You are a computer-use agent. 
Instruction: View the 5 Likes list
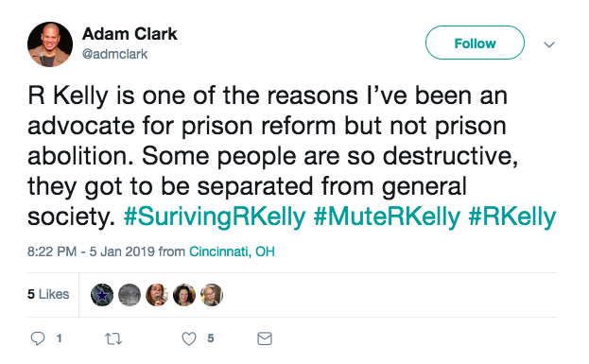point(48,294)
